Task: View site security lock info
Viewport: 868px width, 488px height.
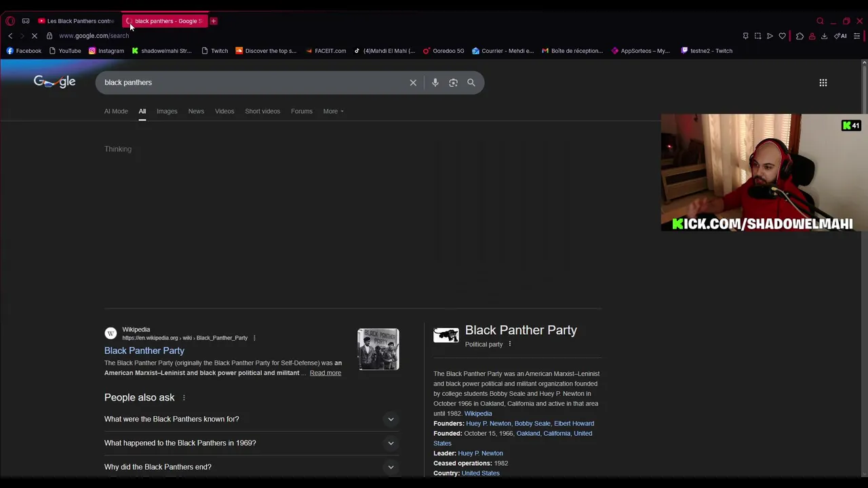Action: [50, 36]
